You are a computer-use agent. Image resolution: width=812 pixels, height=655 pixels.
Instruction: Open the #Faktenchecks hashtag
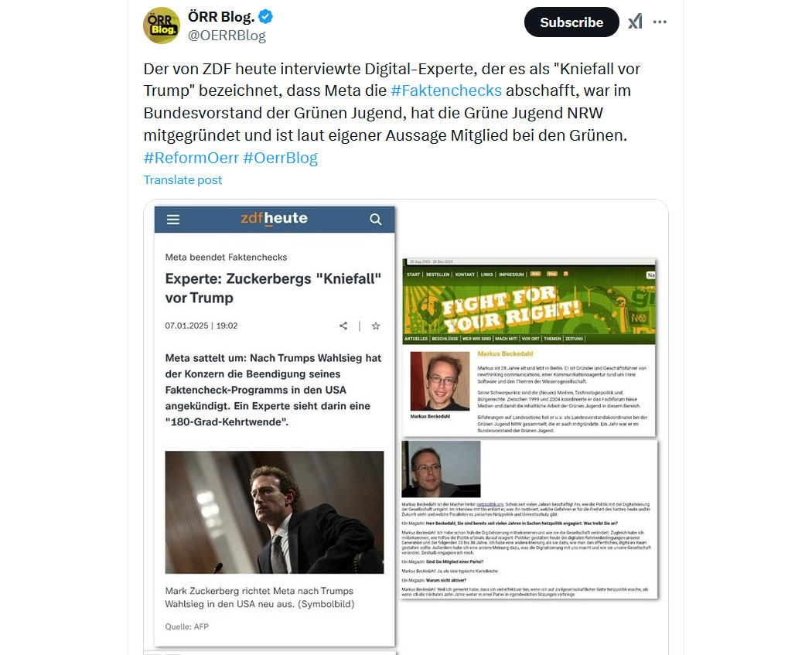446,90
